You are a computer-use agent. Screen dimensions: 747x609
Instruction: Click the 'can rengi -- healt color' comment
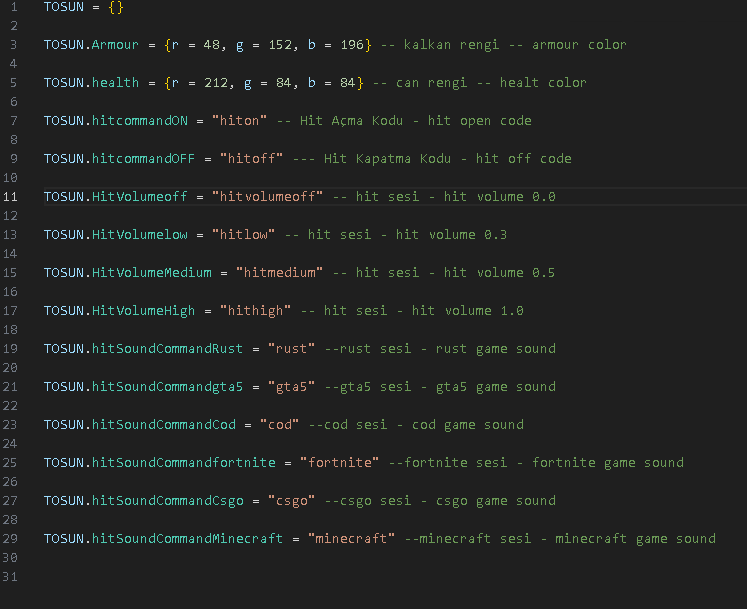(x=491, y=83)
